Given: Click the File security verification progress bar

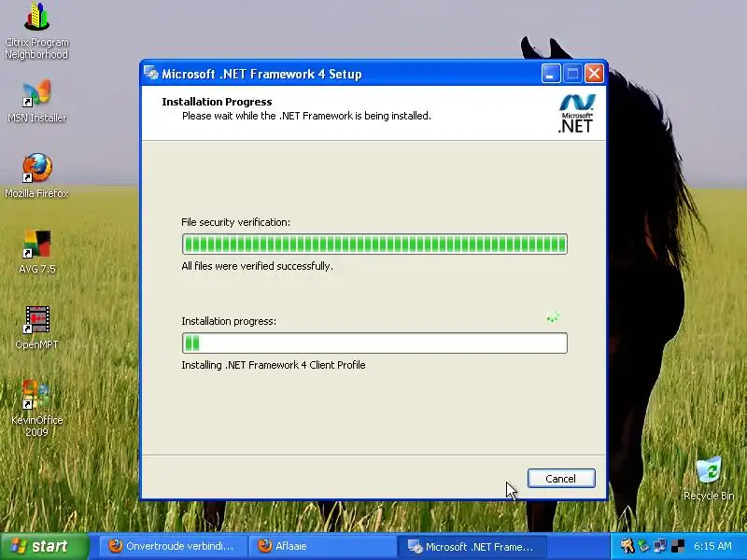Looking at the screenshot, I should click(374, 244).
